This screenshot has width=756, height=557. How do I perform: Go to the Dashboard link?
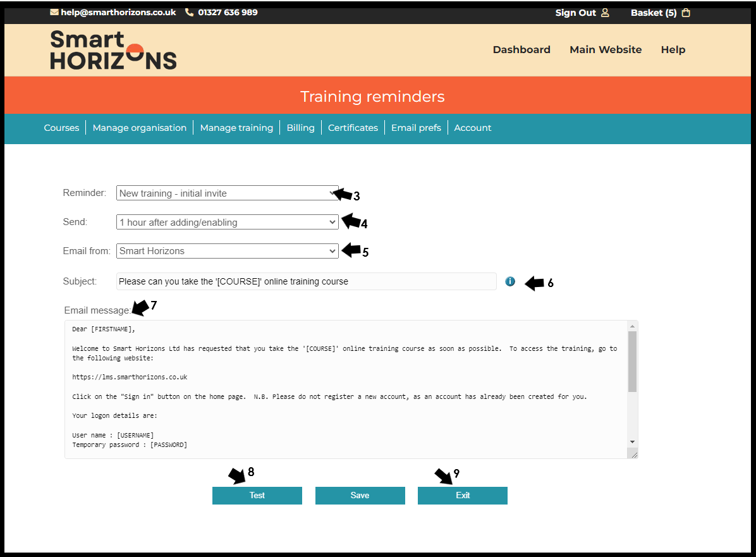point(521,50)
